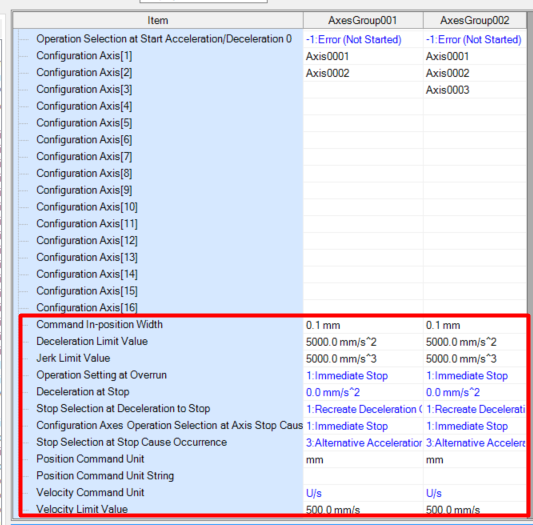Select AxesGroup001 start operation setting Error value
The width and height of the screenshot is (533, 525).
(x=363, y=39)
